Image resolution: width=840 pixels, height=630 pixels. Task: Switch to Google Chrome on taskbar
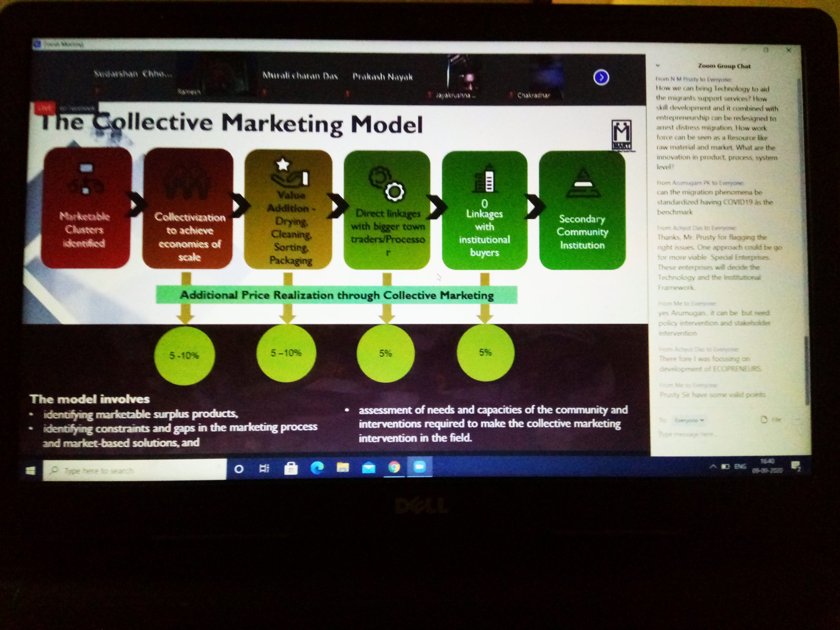point(394,467)
